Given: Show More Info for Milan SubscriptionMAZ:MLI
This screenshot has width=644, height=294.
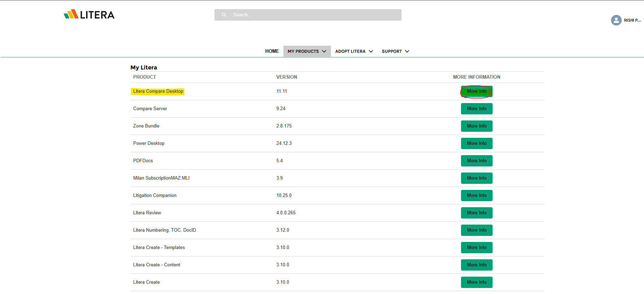Looking at the screenshot, I should tap(476, 178).
